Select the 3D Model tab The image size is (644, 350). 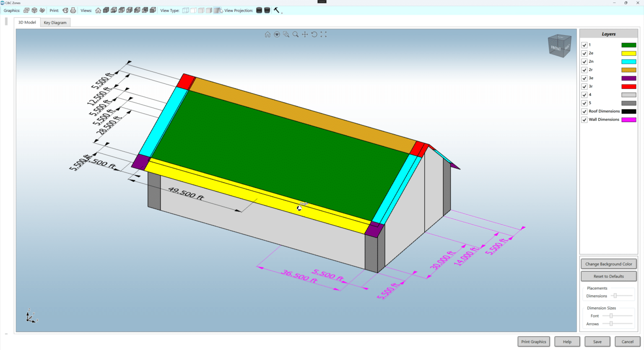click(x=26, y=22)
